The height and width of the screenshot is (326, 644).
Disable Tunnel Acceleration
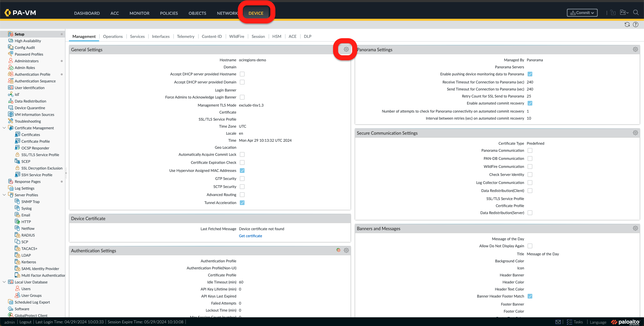point(242,202)
